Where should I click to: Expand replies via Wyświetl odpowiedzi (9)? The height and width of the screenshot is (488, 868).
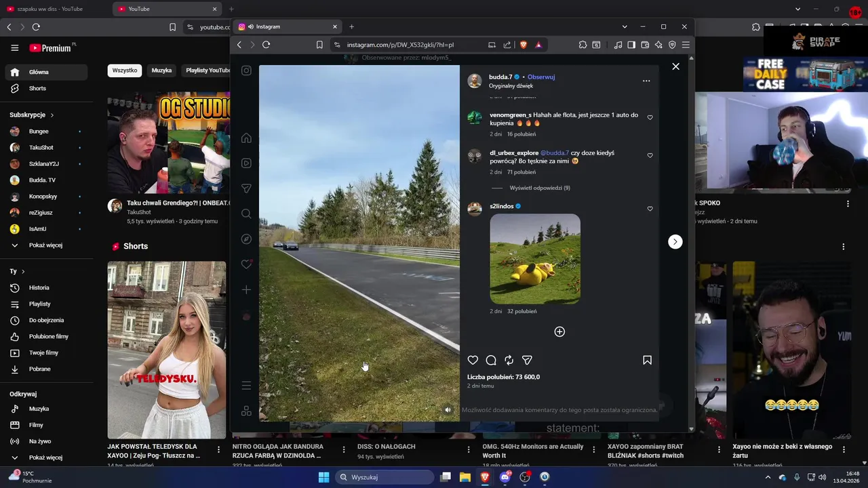[540, 188]
